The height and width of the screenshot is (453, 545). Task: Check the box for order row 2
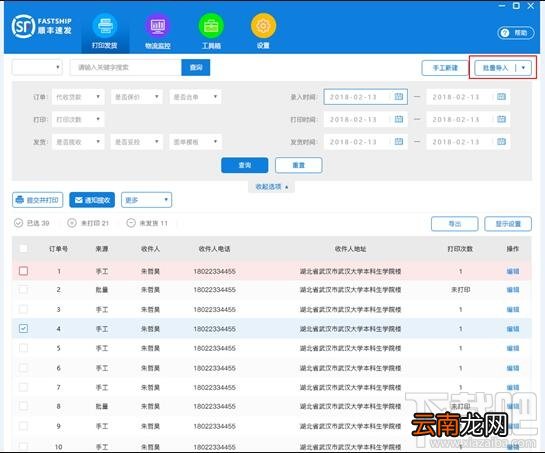pyautogui.click(x=23, y=290)
